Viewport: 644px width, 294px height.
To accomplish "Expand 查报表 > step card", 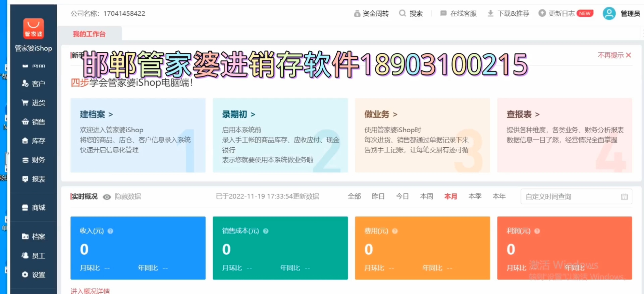I will pyautogui.click(x=565, y=135).
